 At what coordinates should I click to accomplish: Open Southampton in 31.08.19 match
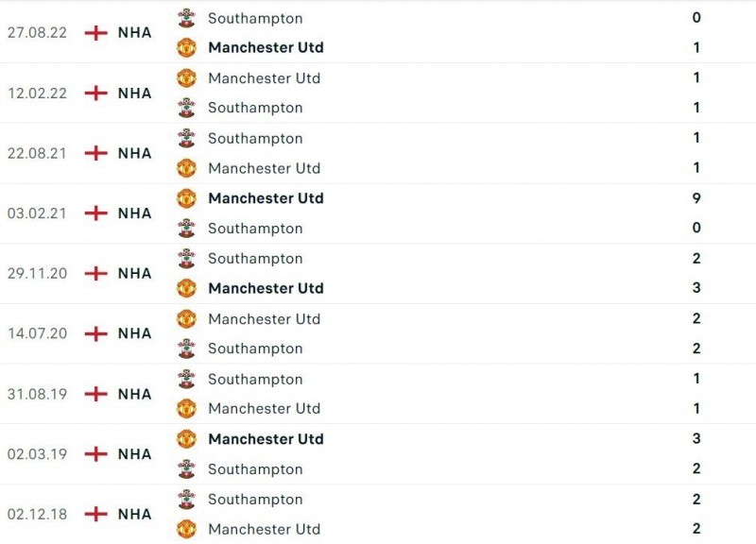(255, 379)
